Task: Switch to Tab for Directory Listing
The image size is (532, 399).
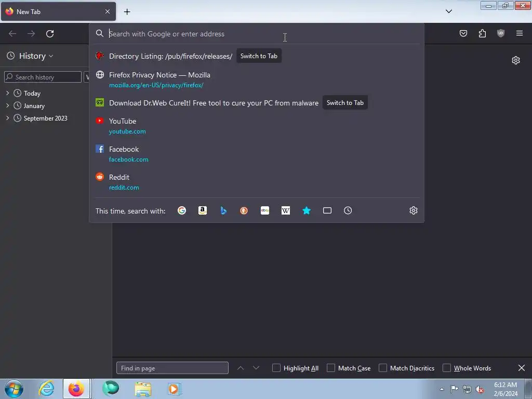Action: (259, 56)
